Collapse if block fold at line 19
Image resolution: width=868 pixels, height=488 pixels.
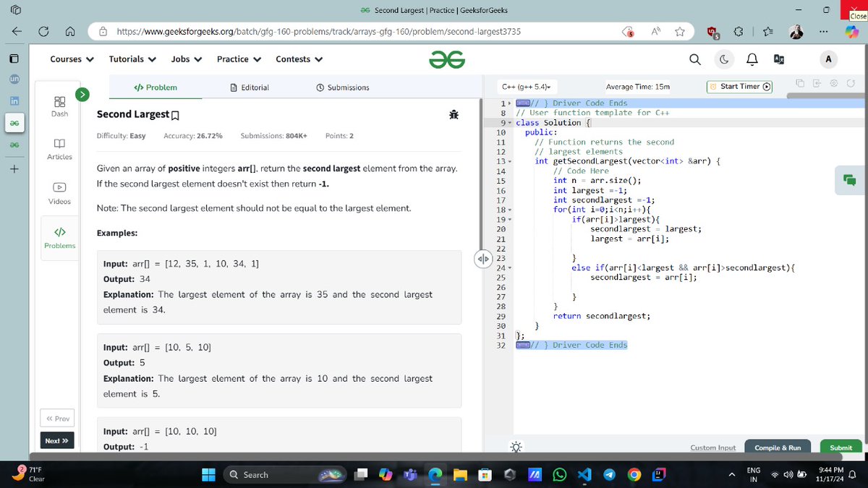pos(511,219)
